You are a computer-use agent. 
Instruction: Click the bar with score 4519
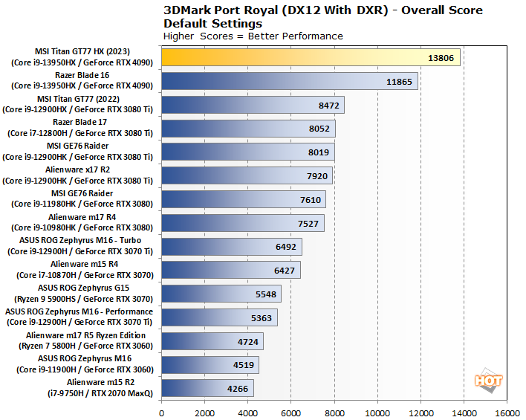[x=210, y=365]
